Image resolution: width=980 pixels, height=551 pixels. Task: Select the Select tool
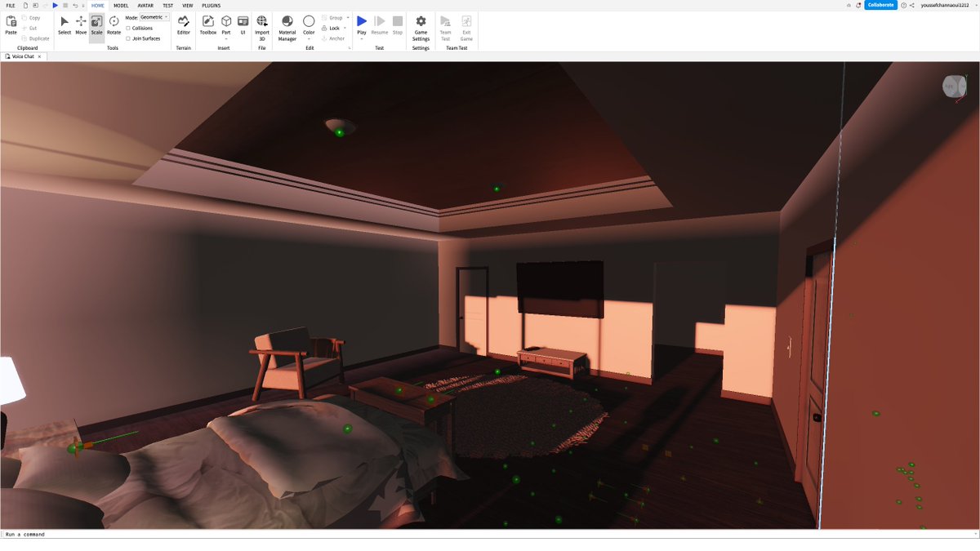click(x=65, y=26)
